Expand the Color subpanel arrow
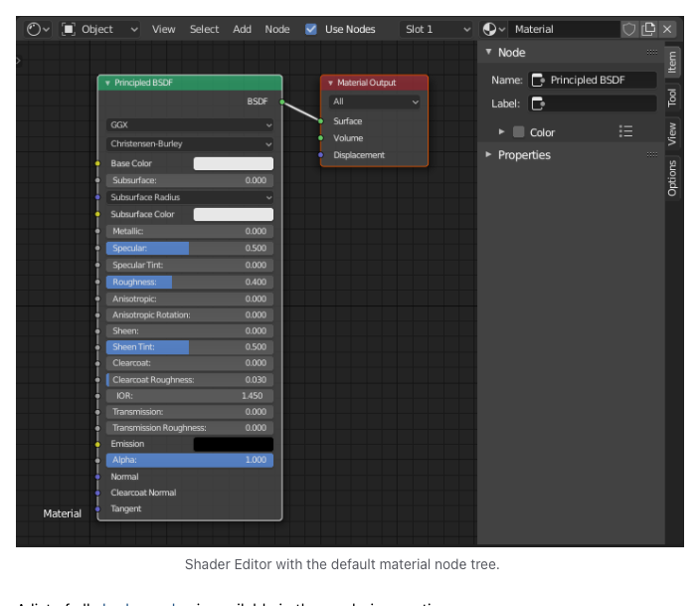Screen dimensions: 700x606 pyautogui.click(x=501, y=131)
